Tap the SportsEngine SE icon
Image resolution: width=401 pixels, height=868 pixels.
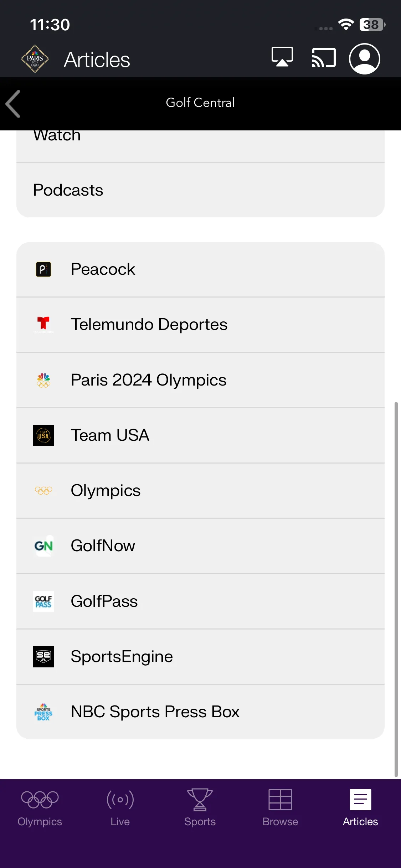[x=43, y=657]
